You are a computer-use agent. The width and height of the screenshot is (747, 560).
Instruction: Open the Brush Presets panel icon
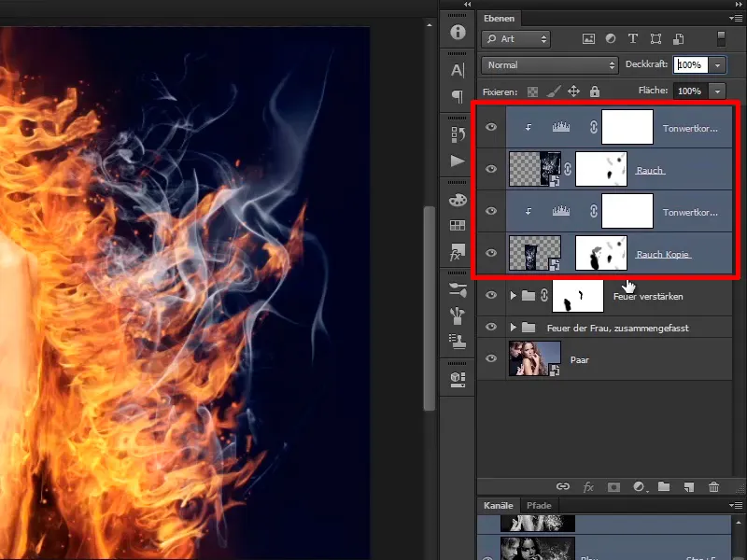point(458,289)
